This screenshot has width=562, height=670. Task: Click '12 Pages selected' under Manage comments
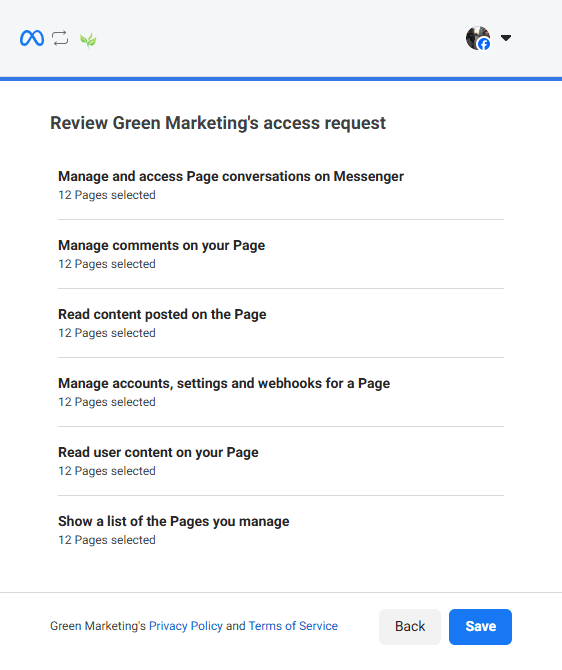click(x=107, y=264)
